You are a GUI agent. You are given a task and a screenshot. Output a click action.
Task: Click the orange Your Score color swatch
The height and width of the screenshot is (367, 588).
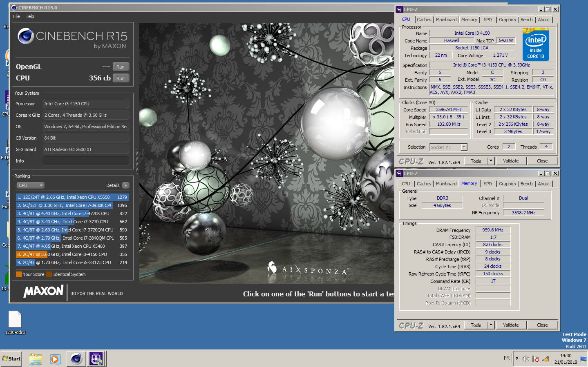tap(19, 274)
